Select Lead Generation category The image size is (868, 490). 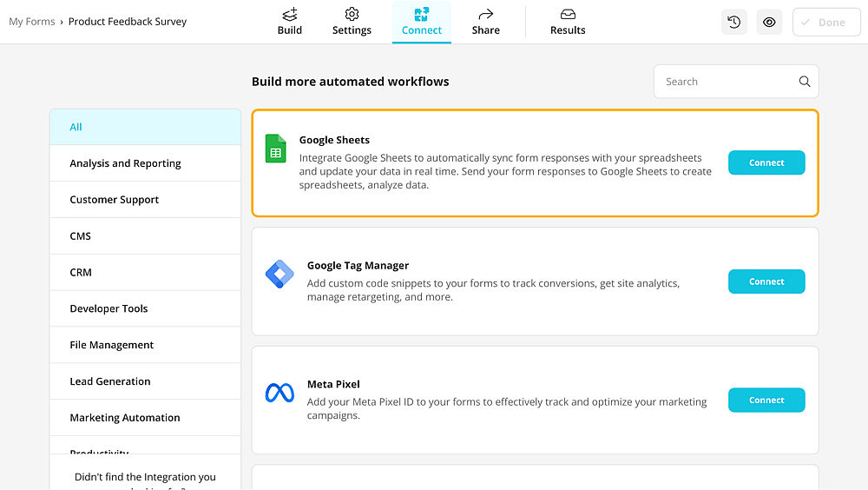(x=145, y=381)
